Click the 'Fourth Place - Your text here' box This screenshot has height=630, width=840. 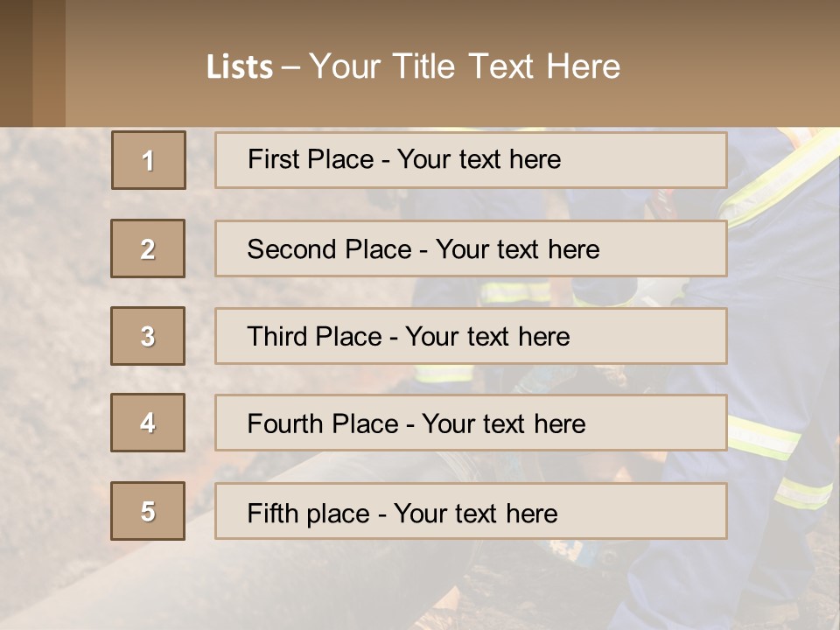pyautogui.click(x=471, y=423)
